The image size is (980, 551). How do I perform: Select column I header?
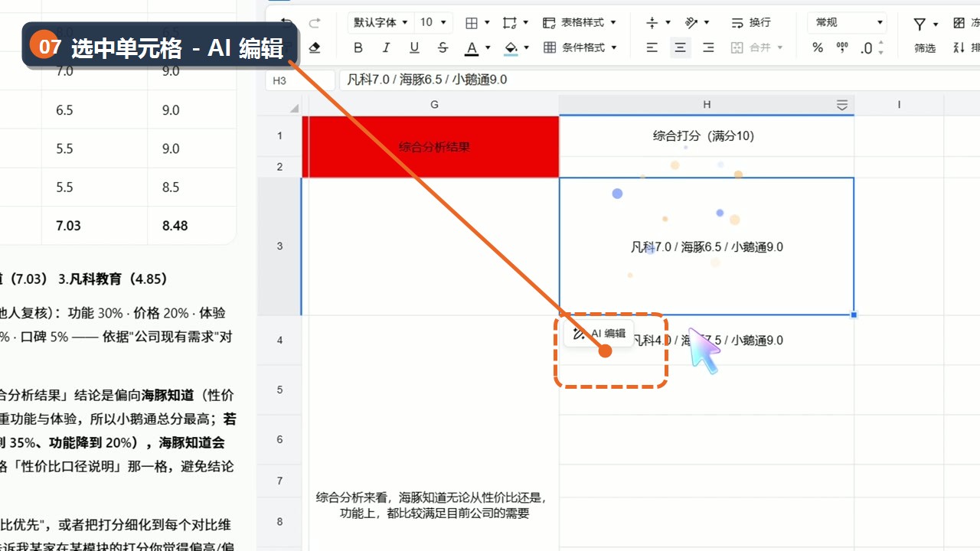pyautogui.click(x=899, y=105)
